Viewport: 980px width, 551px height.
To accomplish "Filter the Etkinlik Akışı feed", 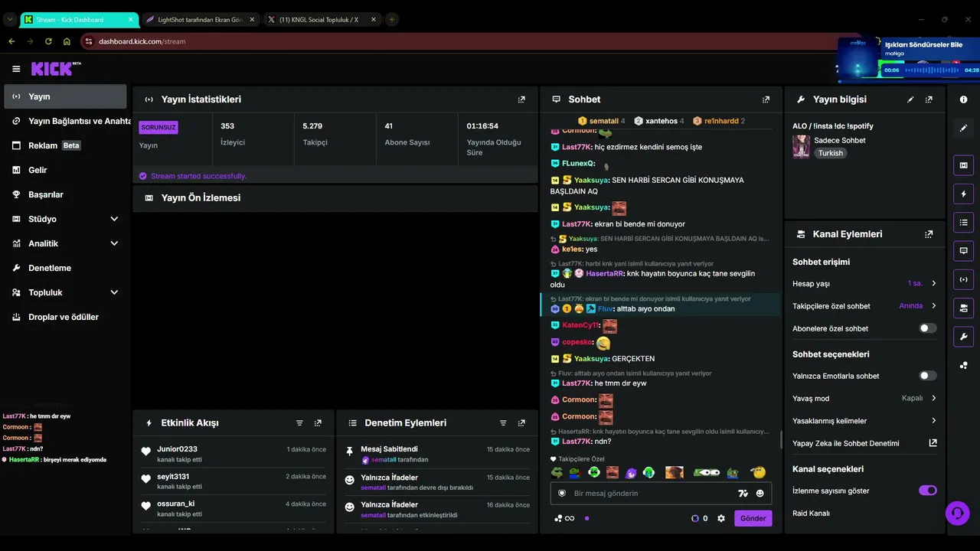I will 299,422.
